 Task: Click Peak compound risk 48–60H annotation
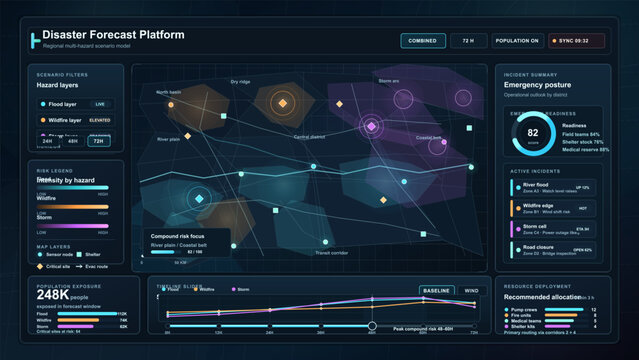click(x=423, y=329)
